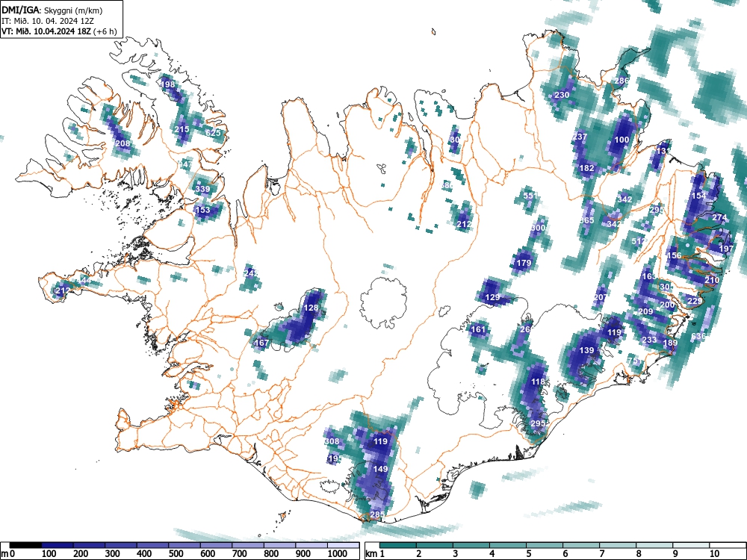The width and height of the screenshot is (747, 560).
Task: Click the 'km 1' label of the km legend
Action: (376, 554)
